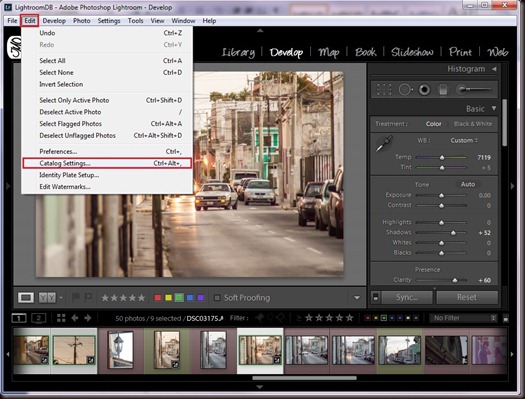Select the street lamp thumbnail in filmstrip
The height and width of the screenshot is (399, 525).
click(120, 349)
